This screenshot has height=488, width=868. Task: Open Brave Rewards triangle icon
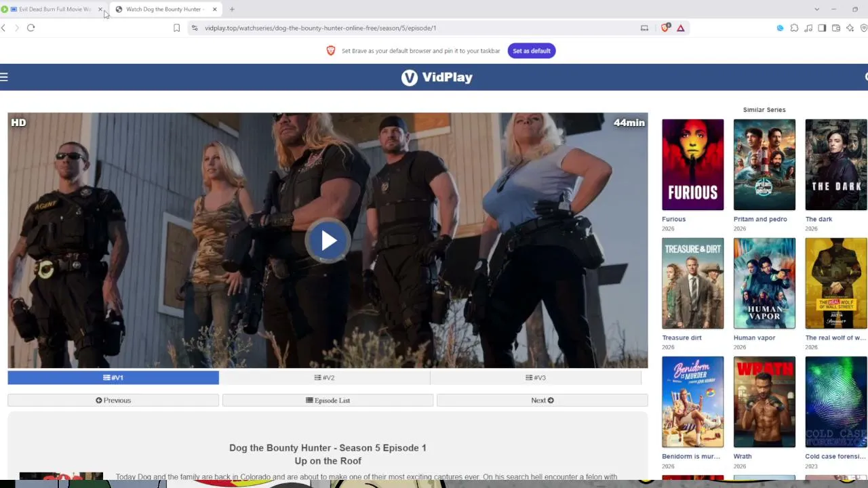[x=680, y=28]
